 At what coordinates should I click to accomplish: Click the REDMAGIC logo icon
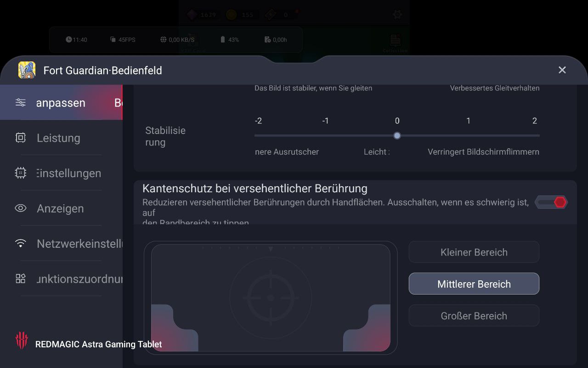click(22, 340)
